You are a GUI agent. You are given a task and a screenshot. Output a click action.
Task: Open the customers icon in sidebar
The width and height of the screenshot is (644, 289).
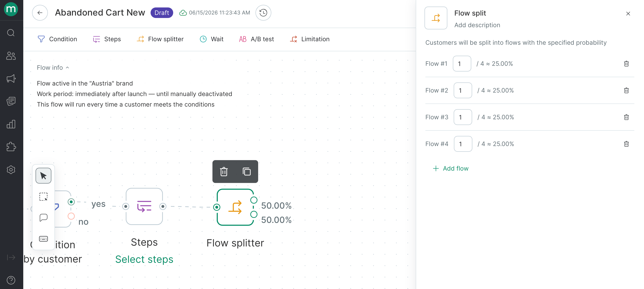pos(11,56)
